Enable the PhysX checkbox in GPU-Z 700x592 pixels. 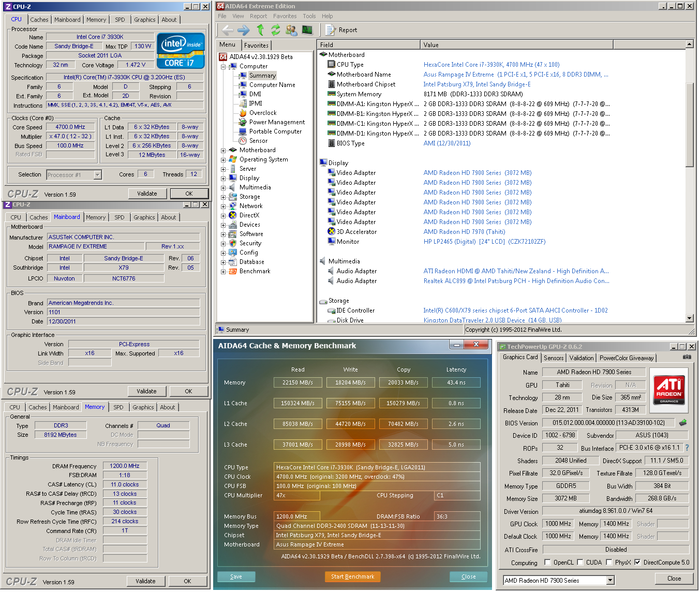tap(609, 563)
